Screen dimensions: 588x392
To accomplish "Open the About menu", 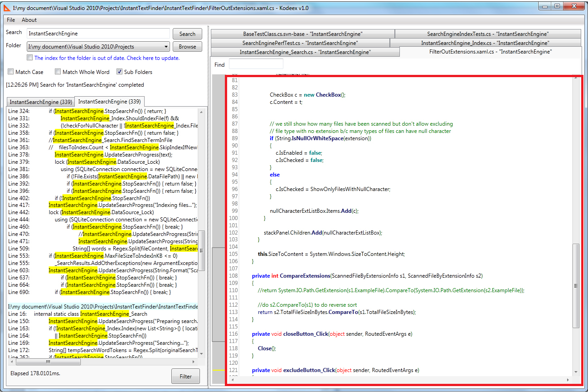I will tap(29, 20).
